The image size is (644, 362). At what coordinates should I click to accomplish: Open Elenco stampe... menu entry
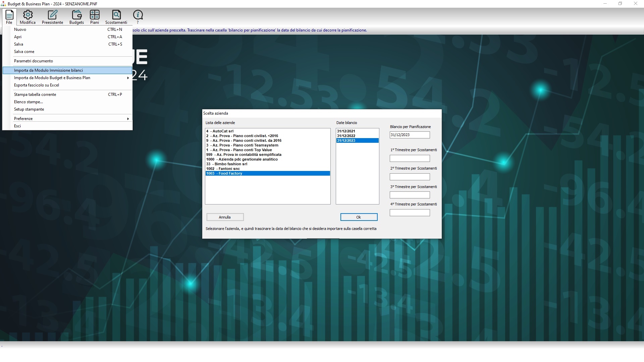pos(67,102)
